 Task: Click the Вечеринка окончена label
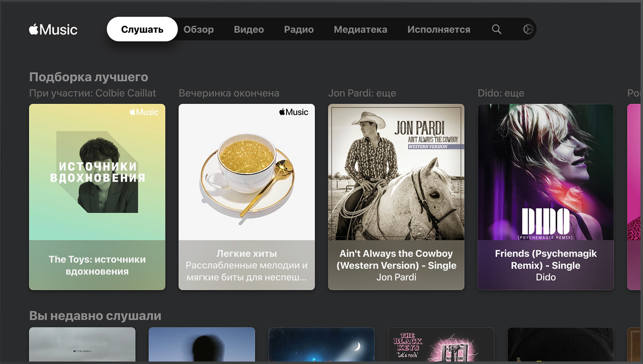point(229,93)
